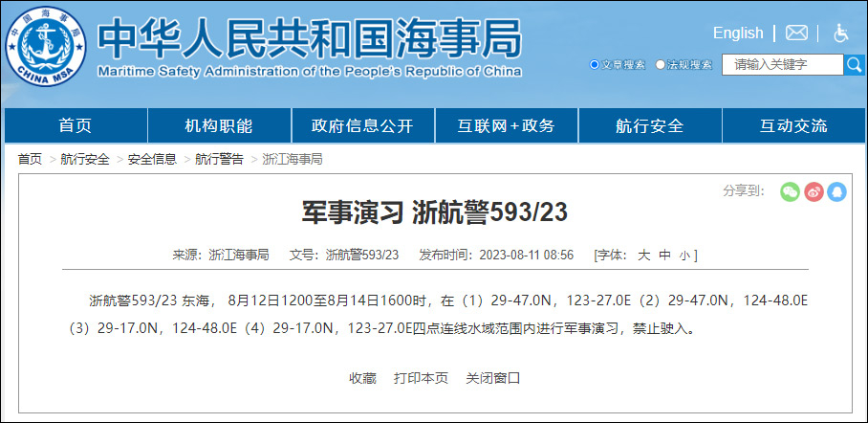Go to 航行警告 in the breadcrumb
The width and height of the screenshot is (868, 423).
tap(219, 160)
